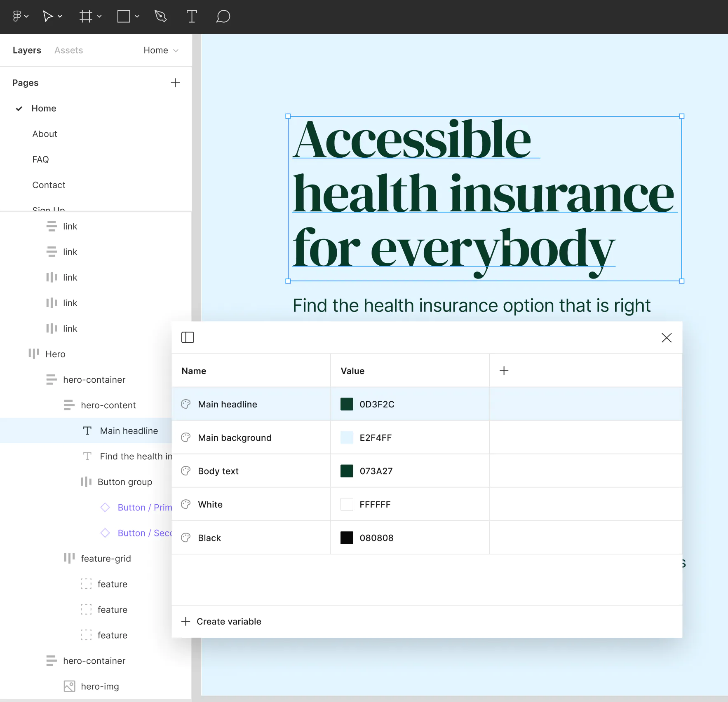Screen dimensions: 728x702
Task: Click the hero-img image layer icon
Action: click(x=69, y=686)
